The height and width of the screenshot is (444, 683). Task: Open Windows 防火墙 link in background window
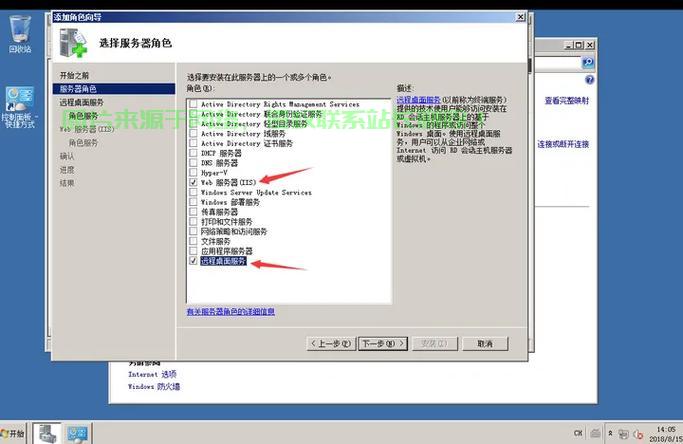point(154,386)
